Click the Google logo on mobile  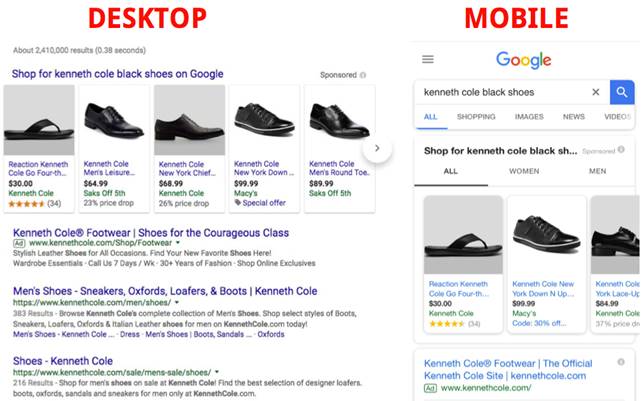pos(523,60)
